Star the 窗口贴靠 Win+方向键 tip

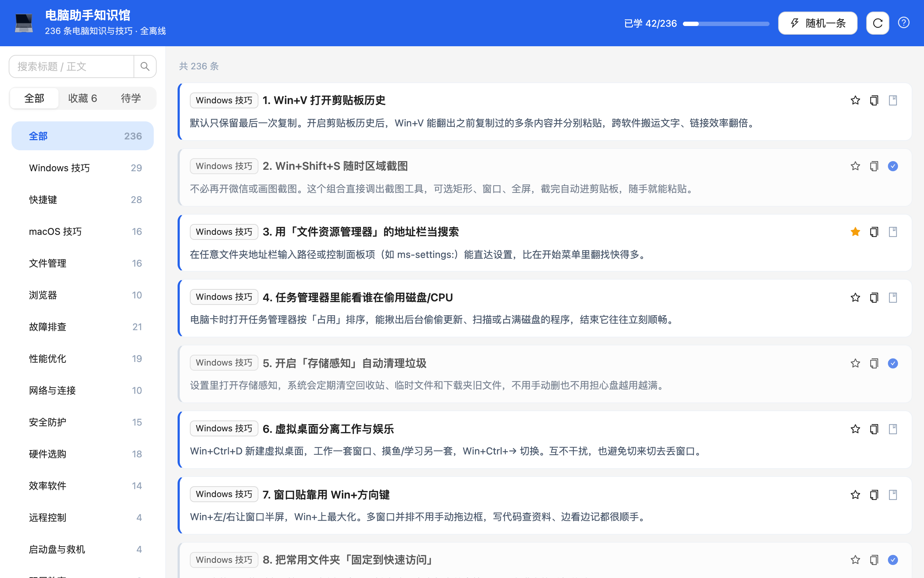[855, 495]
